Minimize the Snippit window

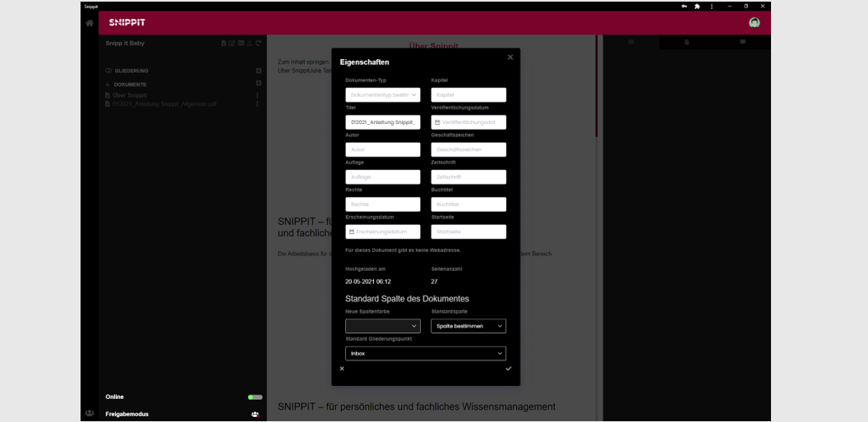pos(730,6)
